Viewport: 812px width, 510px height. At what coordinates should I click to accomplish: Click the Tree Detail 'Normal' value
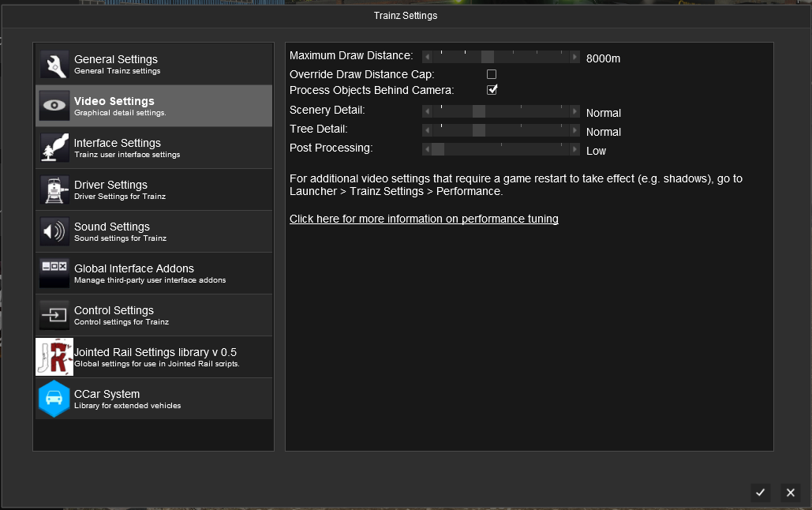(604, 132)
